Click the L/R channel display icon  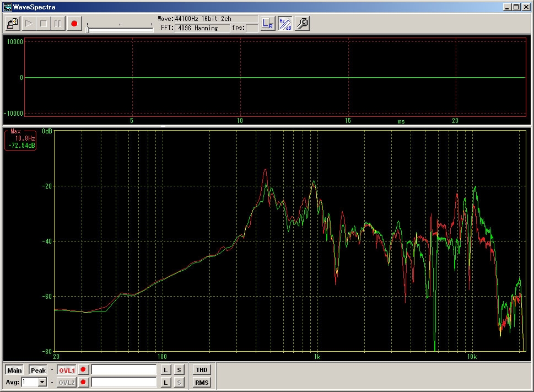coord(268,24)
